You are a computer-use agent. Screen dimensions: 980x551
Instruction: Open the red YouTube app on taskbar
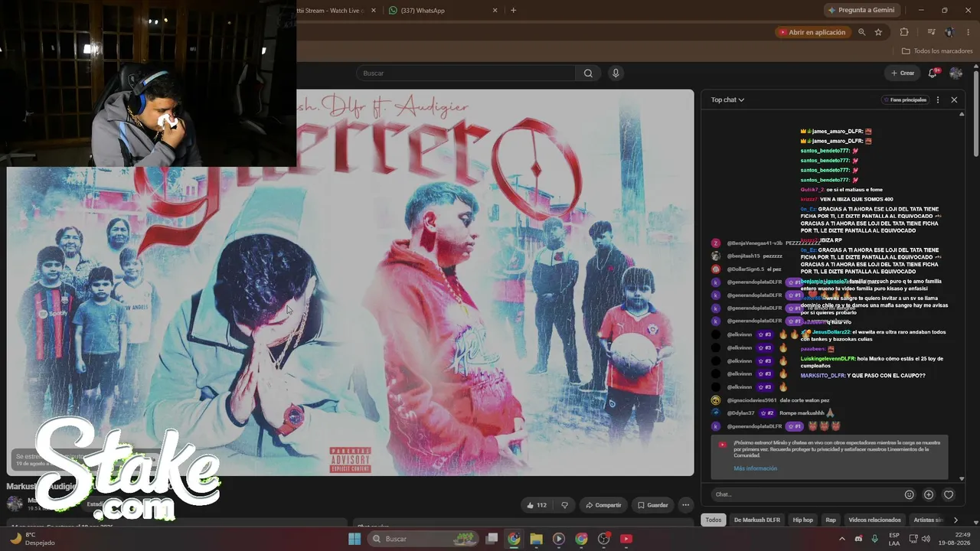tap(626, 539)
